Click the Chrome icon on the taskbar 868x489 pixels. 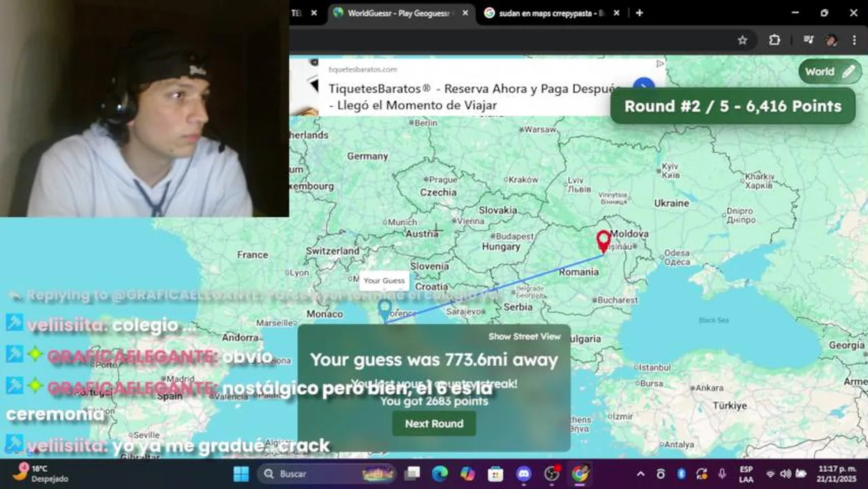coord(579,474)
